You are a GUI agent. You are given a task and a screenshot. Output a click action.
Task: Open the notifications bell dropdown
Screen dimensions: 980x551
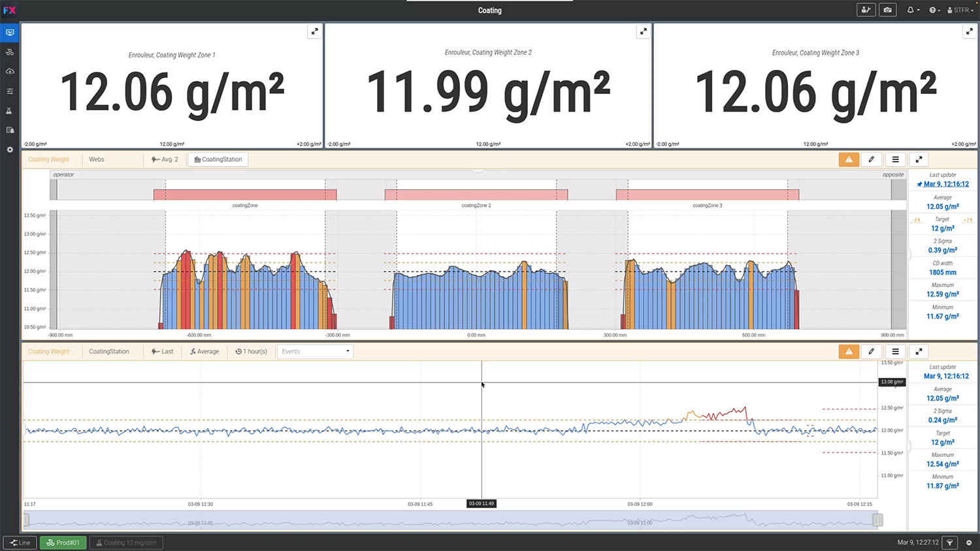(913, 10)
